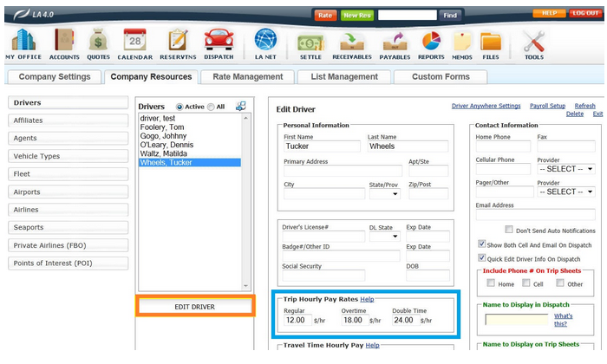Click the Regular hourly pay rate field
The width and height of the screenshot is (607, 364).
pos(297,320)
